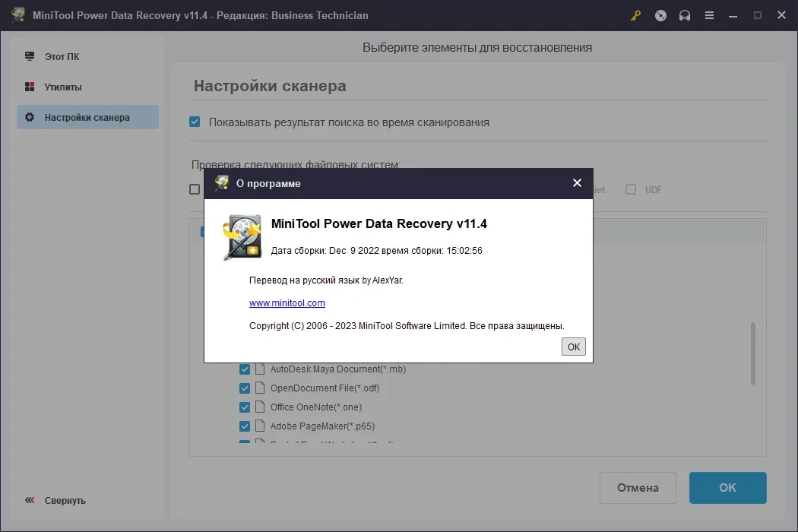The height and width of the screenshot is (532, 798).
Task: Click the Дата сборки: Dec 9 2022 text
Action: point(377,251)
